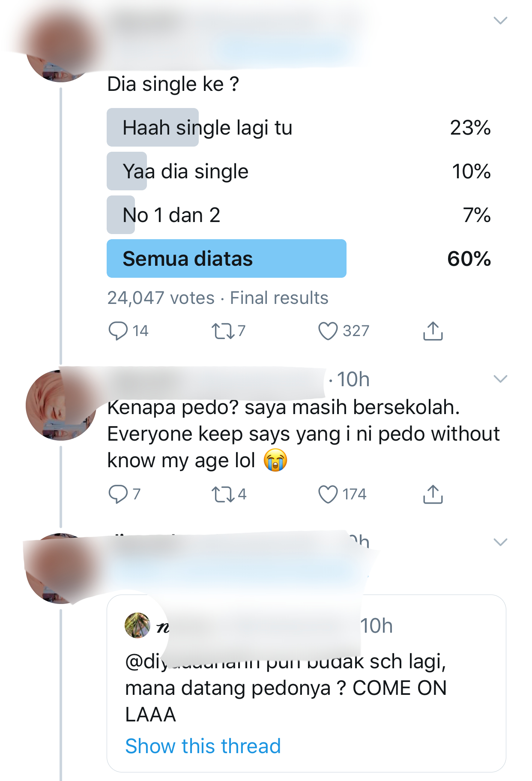532x781 pixels.
Task: Share the poll tweet
Action: pyautogui.click(x=433, y=331)
